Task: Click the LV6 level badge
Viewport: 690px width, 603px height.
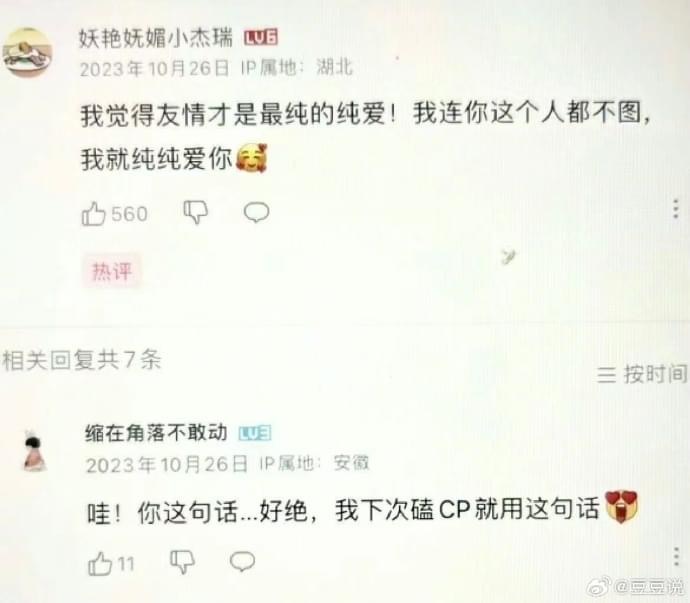Action: [x=261, y=37]
